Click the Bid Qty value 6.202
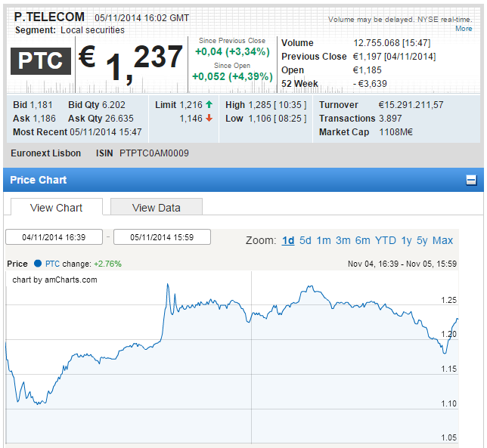The height and width of the screenshot is (448, 487). pos(113,105)
